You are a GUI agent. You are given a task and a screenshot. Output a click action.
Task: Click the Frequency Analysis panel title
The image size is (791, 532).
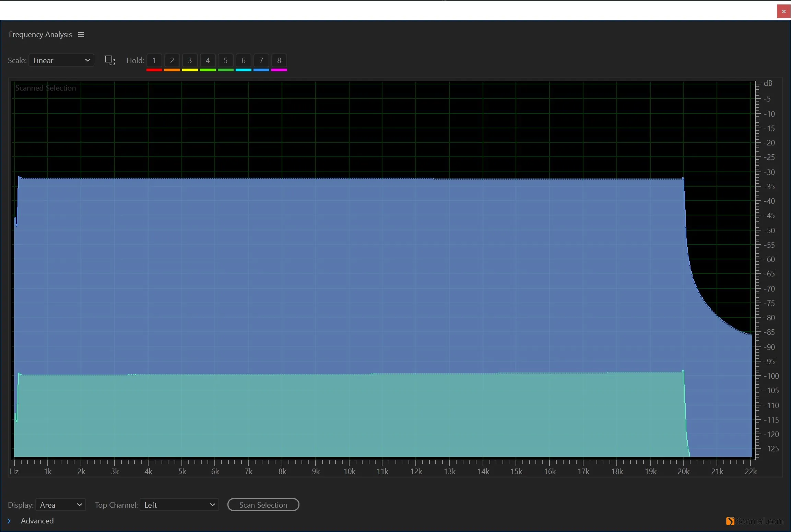40,35
